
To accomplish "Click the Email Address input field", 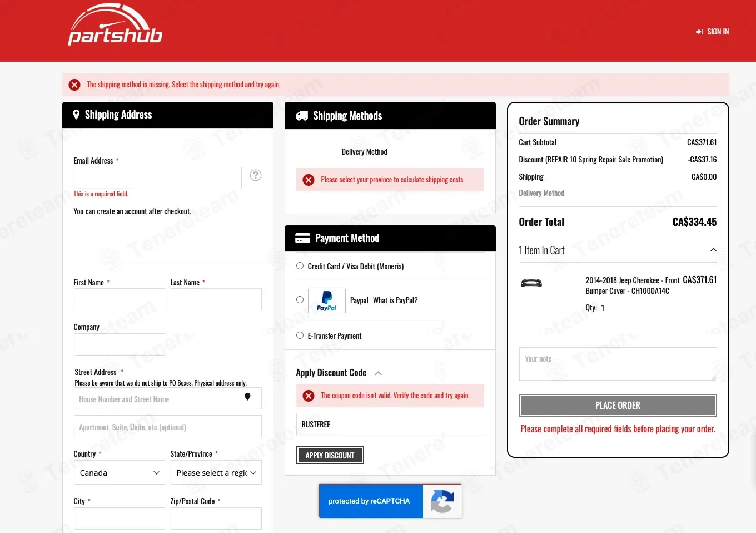I will (158, 178).
